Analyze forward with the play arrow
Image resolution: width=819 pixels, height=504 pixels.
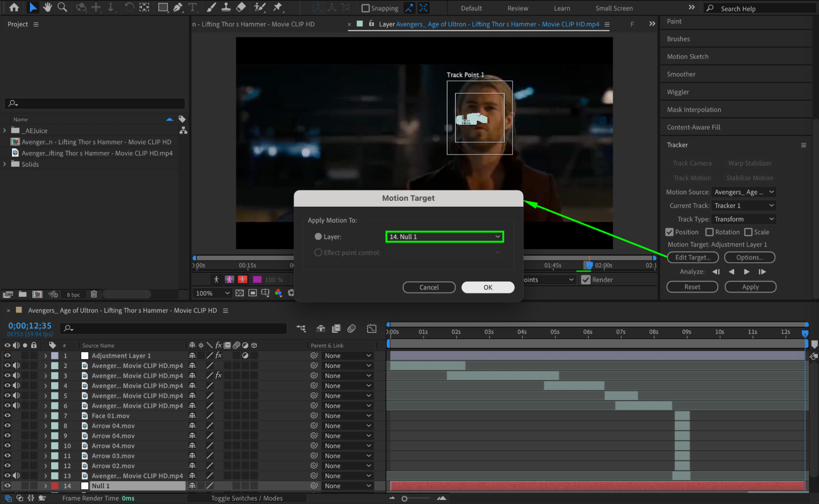coord(746,272)
